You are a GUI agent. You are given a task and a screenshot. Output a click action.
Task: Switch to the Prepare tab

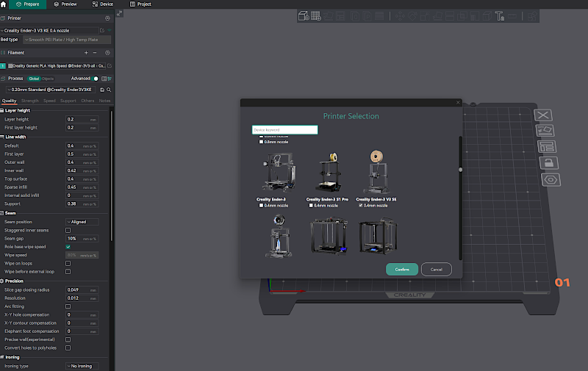click(27, 4)
